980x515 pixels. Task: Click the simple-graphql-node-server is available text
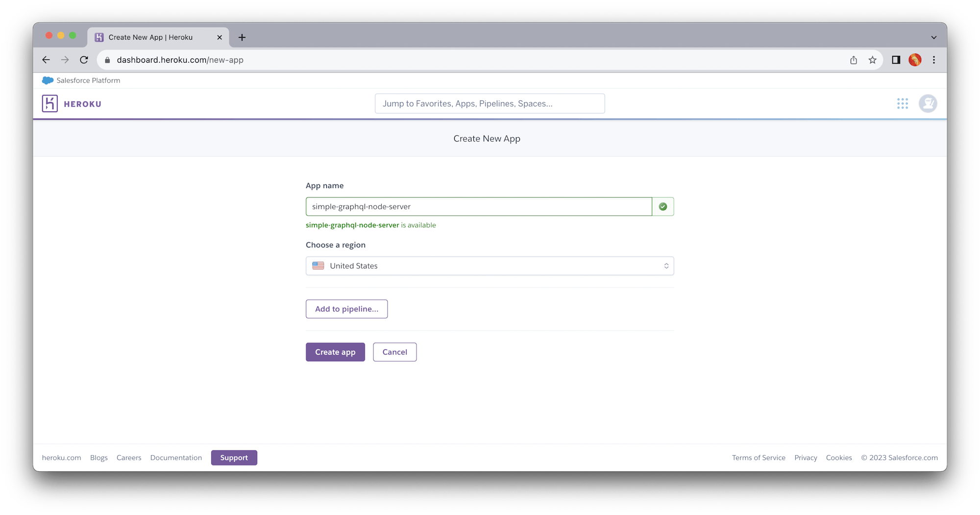tap(370, 225)
